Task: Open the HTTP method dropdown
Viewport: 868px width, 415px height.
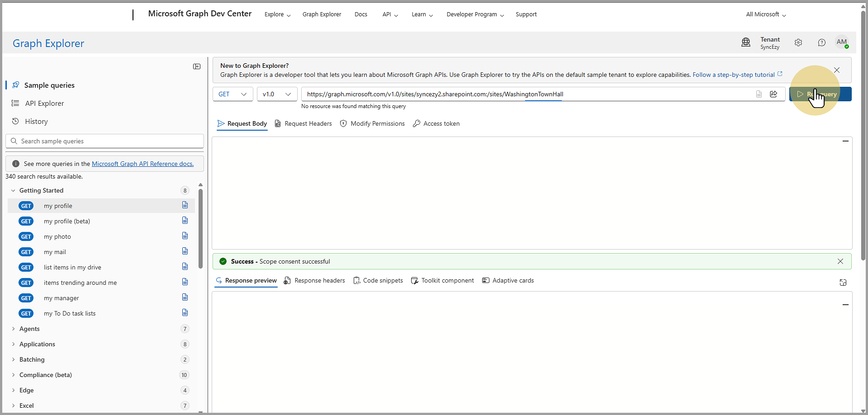Action: 232,94
